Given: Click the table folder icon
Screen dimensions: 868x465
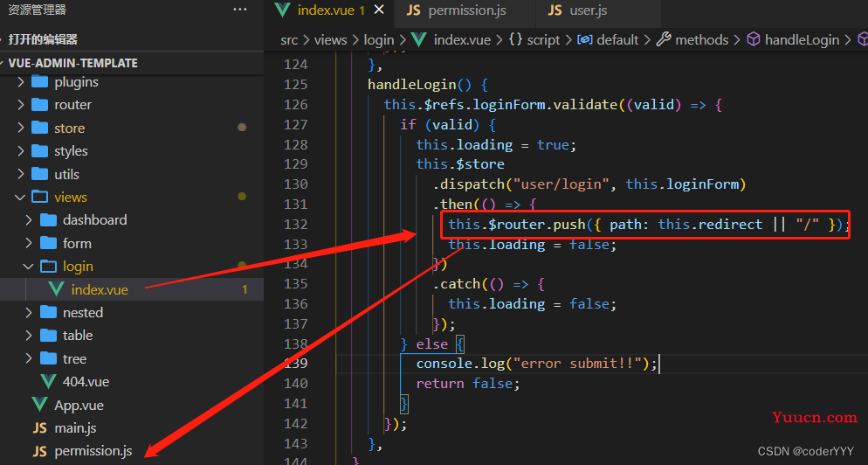Looking at the screenshot, I should 48,336.
